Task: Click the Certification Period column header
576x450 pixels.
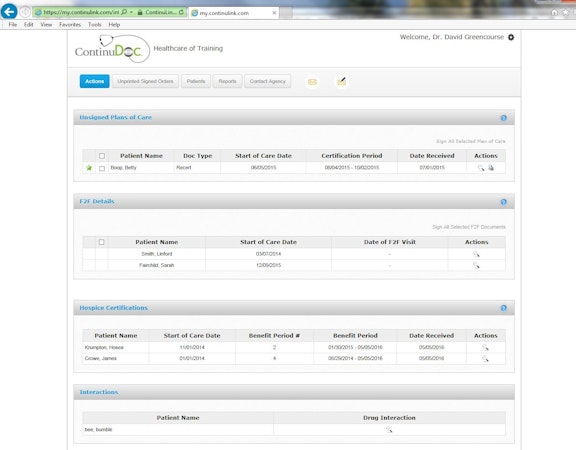Action: [352, 156]
